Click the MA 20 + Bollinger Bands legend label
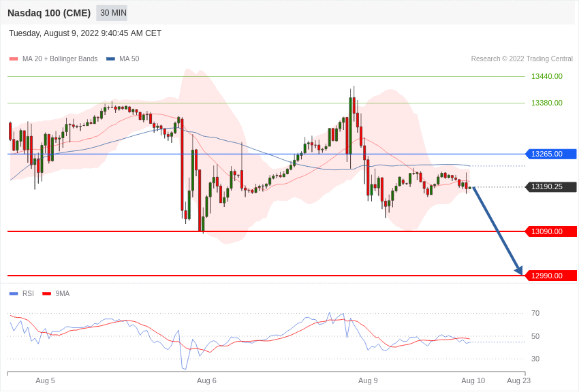This screenshot has width=579, height=392. pyautogui.click(x=60, y=59)
